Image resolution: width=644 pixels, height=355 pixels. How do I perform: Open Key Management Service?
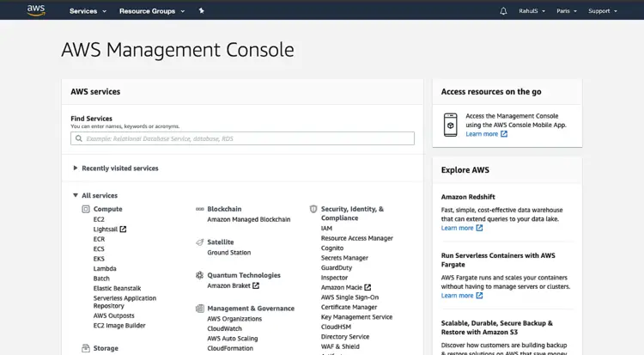tap(356, 317)
